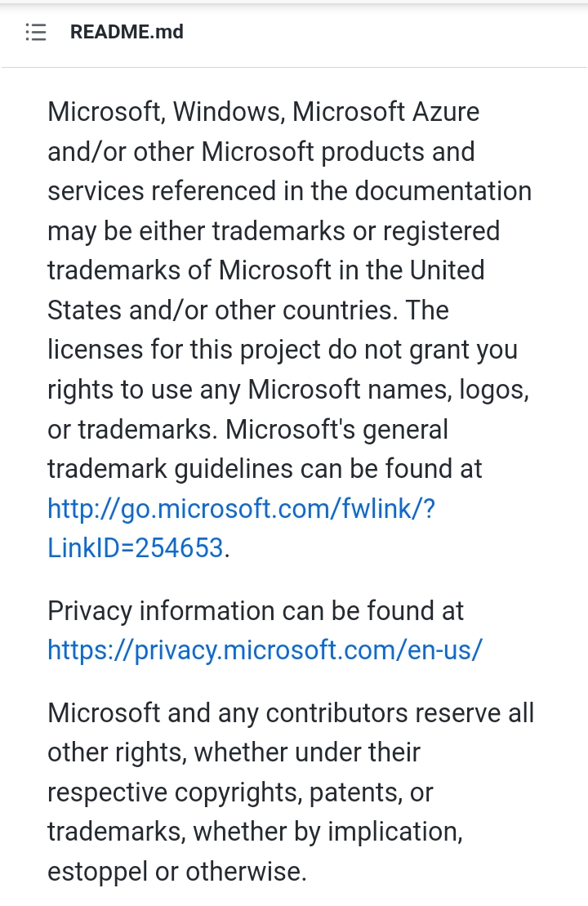Click the README.md file title

point(127,33)
